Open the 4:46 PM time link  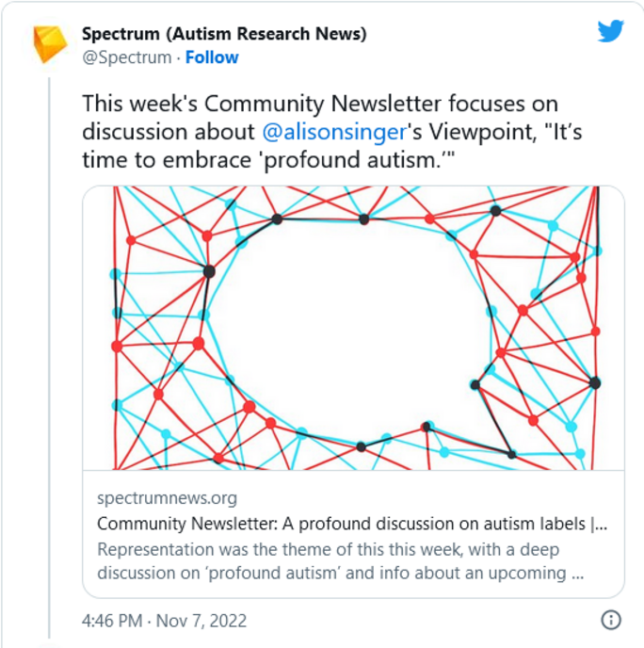tap(112, 621)
